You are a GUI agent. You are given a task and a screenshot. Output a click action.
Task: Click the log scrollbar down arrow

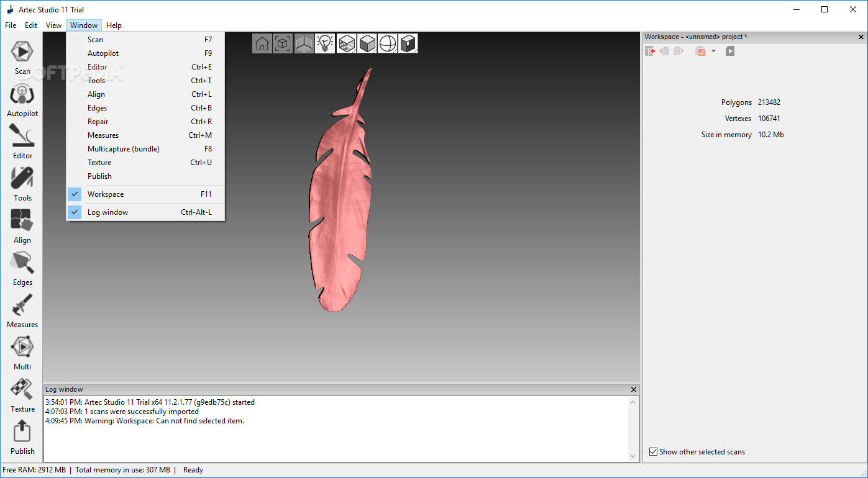coord(633,456)
